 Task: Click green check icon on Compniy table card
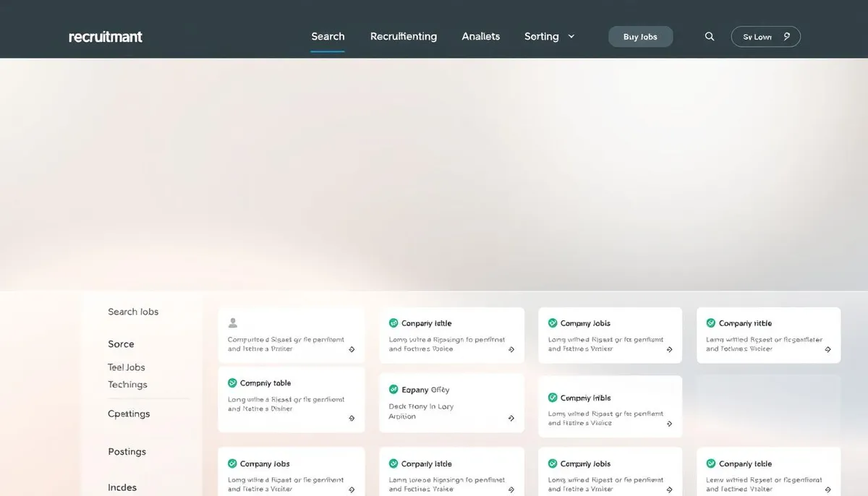tap(232, 383)
